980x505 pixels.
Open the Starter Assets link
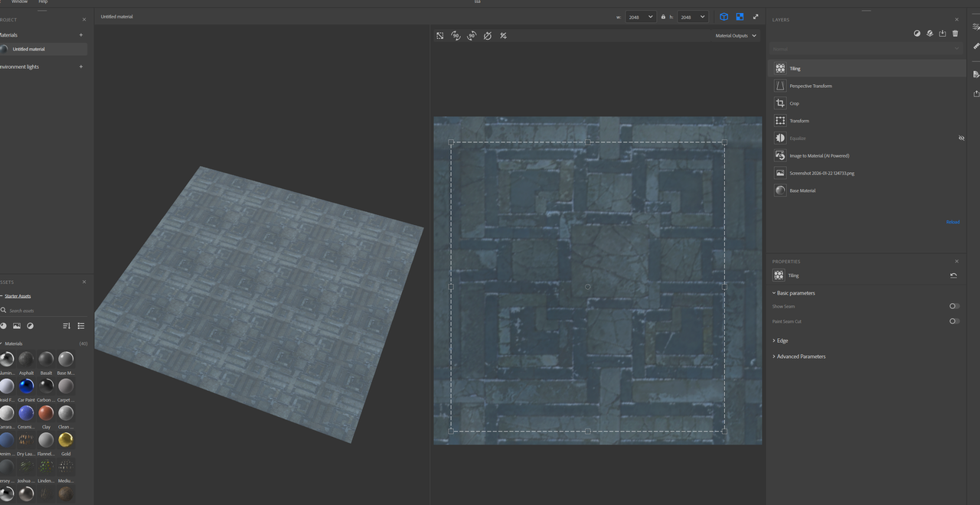(18, 296)
